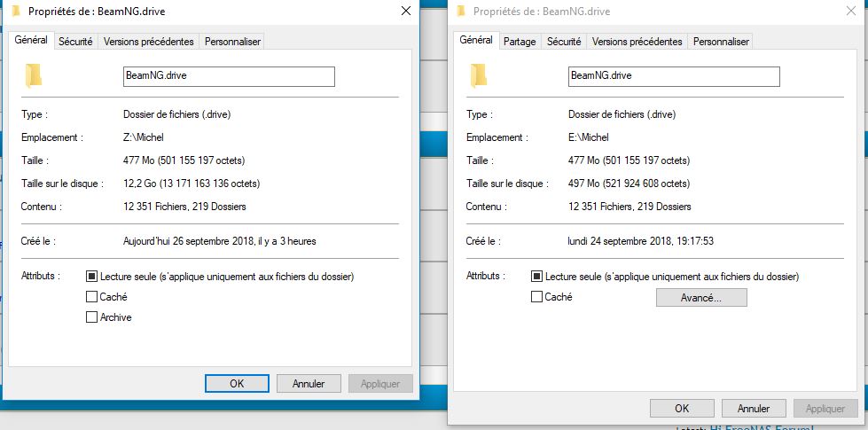Viewport: 868px width, 430px height.
Task: Click title bar folder icon of the right window
Action: [461, 11]
